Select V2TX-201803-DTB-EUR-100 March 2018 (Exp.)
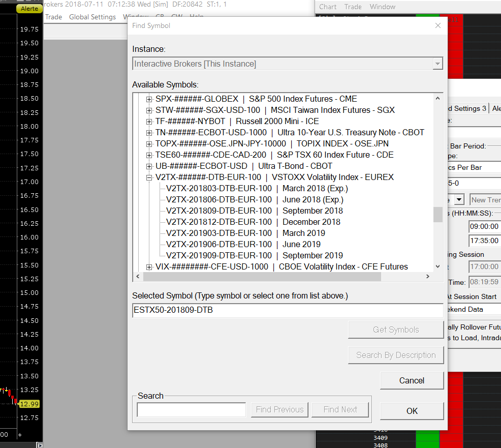Screen dimensions: 501x448 [x=257, y=188]
